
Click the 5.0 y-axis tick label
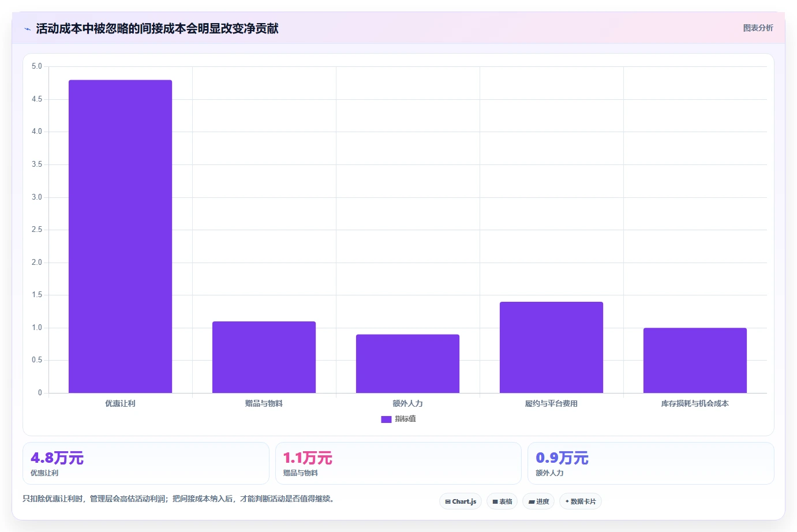pyautogui.click(x=37, y=66)
